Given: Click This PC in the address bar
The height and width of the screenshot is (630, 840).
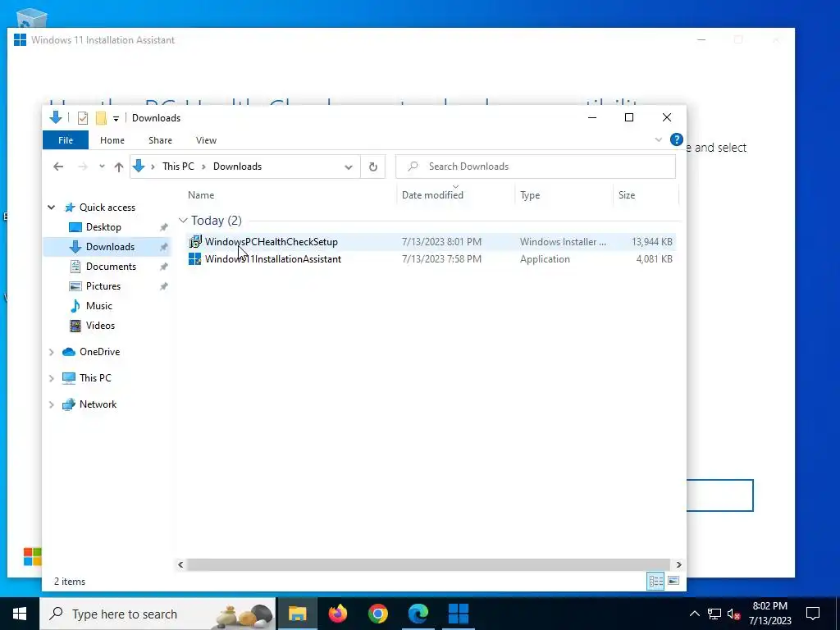Looking at the screenshot, I should (x=178, y=167).
